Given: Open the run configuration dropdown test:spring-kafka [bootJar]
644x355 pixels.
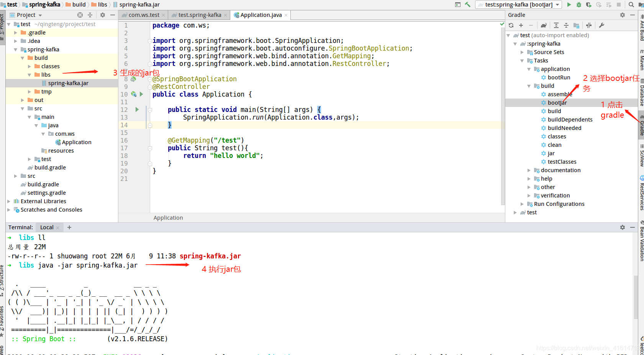Looking at the screenshot, I should [x=519, y=5].
